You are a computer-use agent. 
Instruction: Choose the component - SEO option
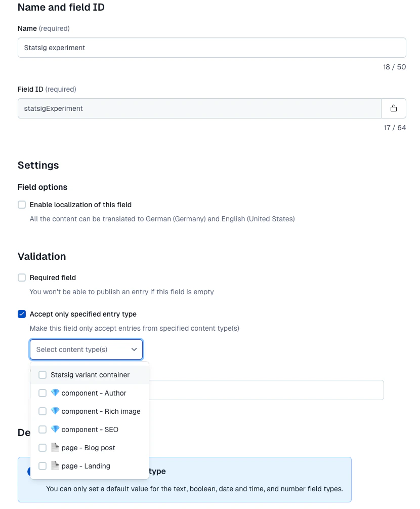pos(90,429)
